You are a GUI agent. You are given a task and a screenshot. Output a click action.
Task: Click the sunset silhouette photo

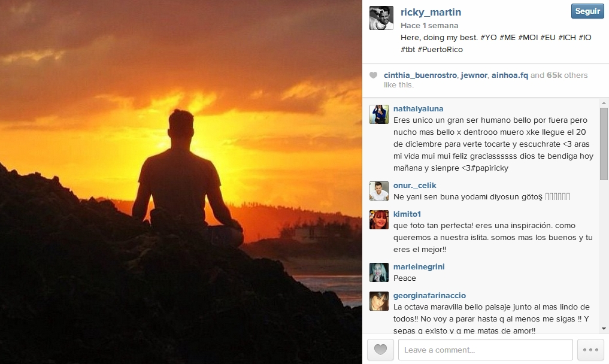[x=181, y=182]
